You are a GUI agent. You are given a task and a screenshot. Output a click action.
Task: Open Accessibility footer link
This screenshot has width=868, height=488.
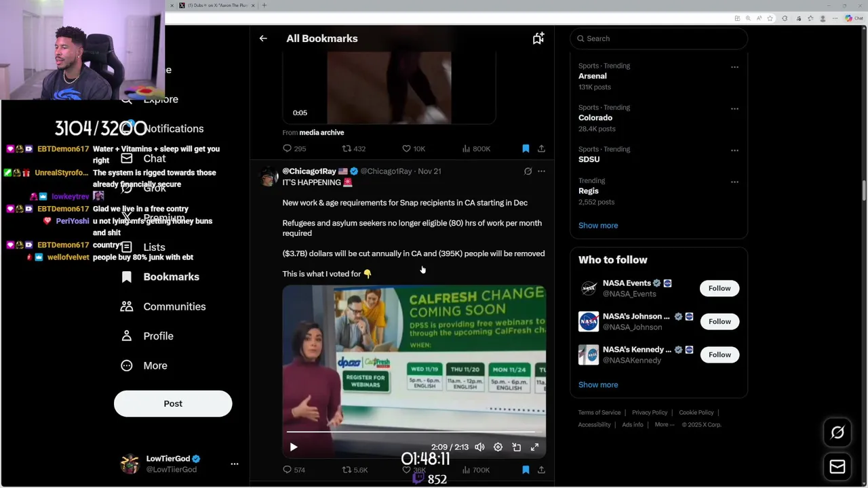click(595, 425)
